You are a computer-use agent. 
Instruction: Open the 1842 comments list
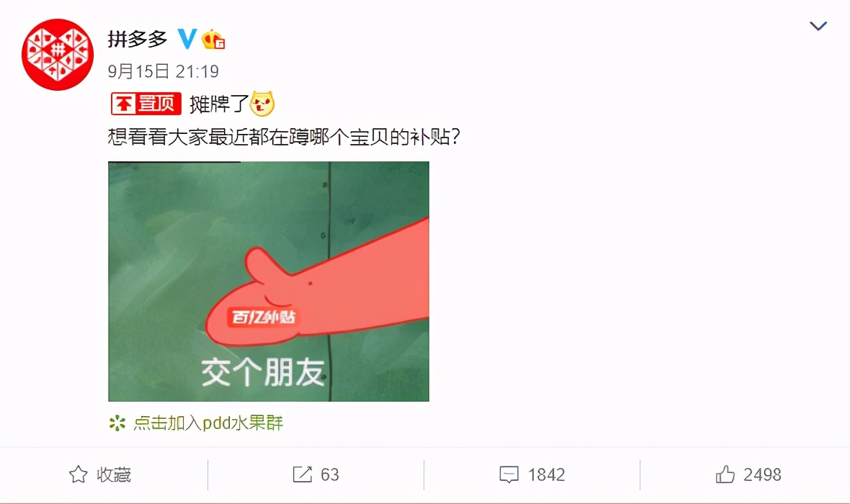532,474
